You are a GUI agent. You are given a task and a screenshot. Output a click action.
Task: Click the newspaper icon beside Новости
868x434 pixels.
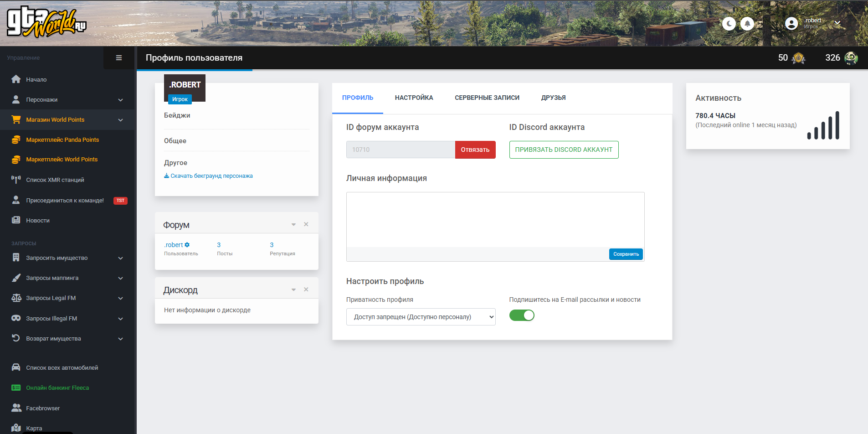click(x=16, y=220)
